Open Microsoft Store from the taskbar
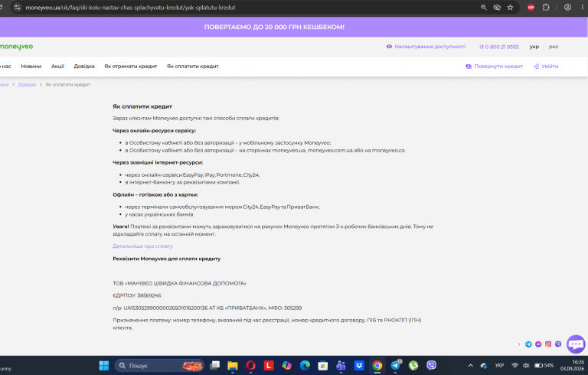The image size is (588, 375). click(x=323, y=365)
